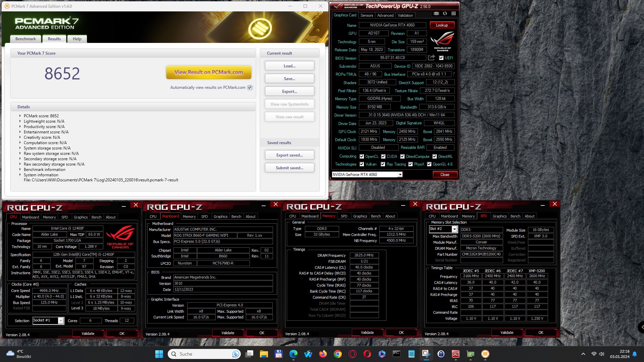
Task: Open the weather widget showing 4°C
Action: pos(19,354)
